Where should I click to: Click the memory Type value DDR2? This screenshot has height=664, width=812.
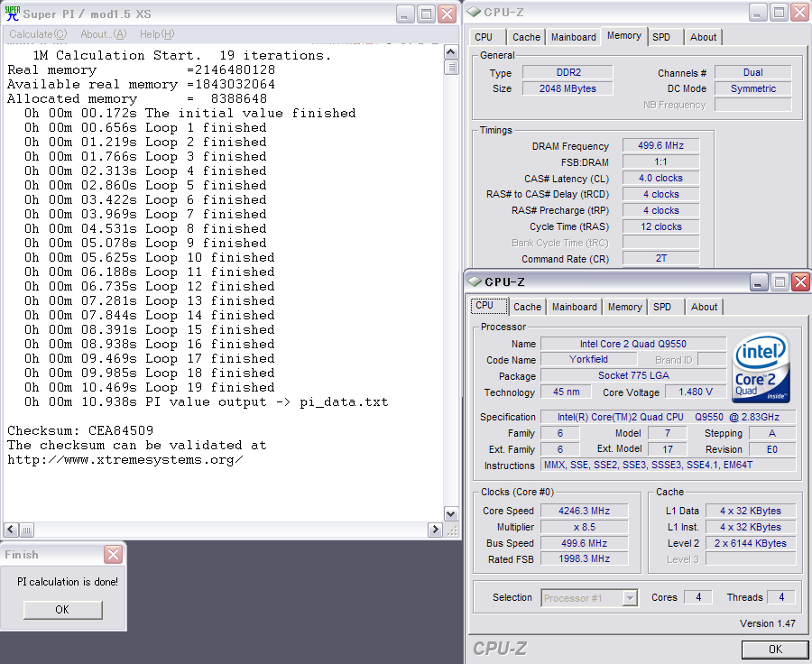567,72
